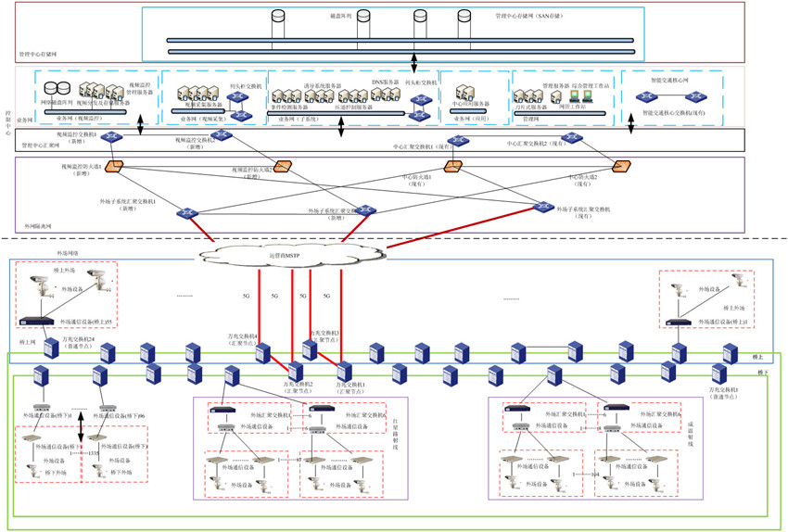The width and height of the screenshot is (788, 532).
Task: Click the 桥上网 label
Action: [x=27, y=342]
